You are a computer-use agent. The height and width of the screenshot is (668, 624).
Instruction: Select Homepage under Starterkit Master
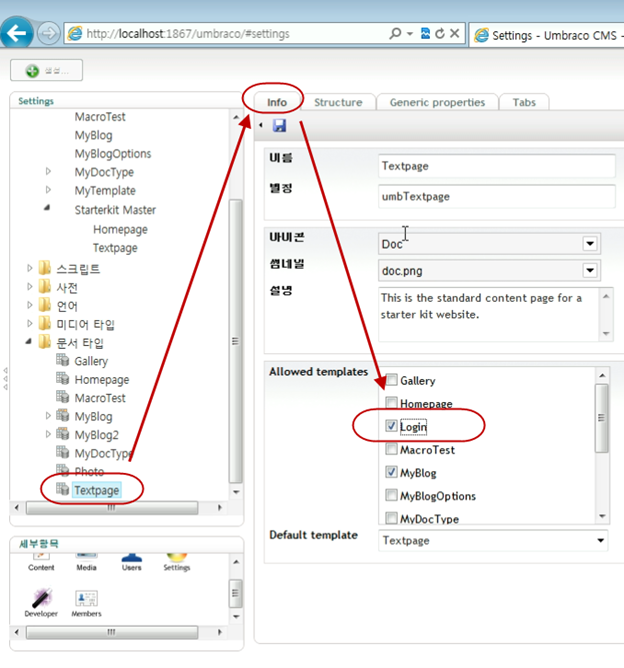(121, 229)
